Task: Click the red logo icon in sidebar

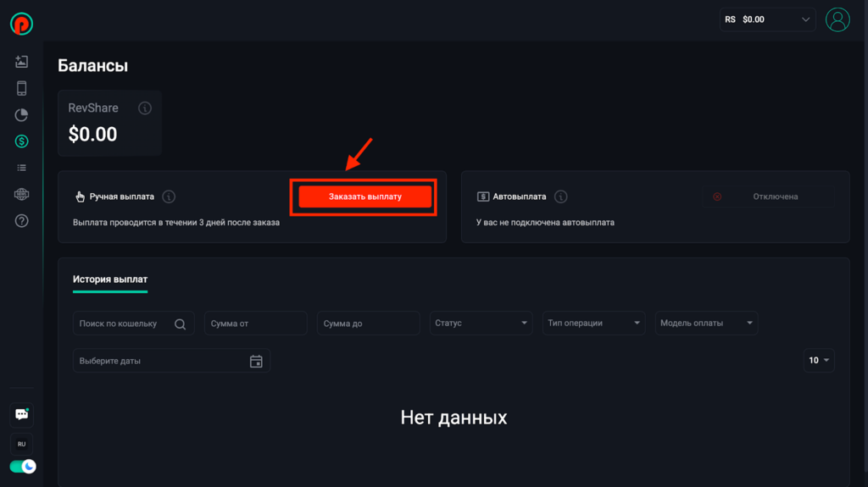Action: click(x=21, y=24)
